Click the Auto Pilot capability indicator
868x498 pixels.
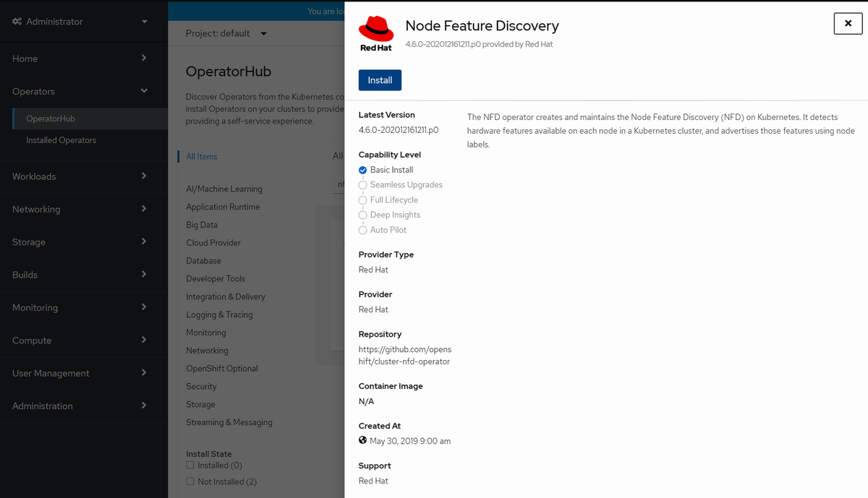pyautogui.click(x=363, y=230)
